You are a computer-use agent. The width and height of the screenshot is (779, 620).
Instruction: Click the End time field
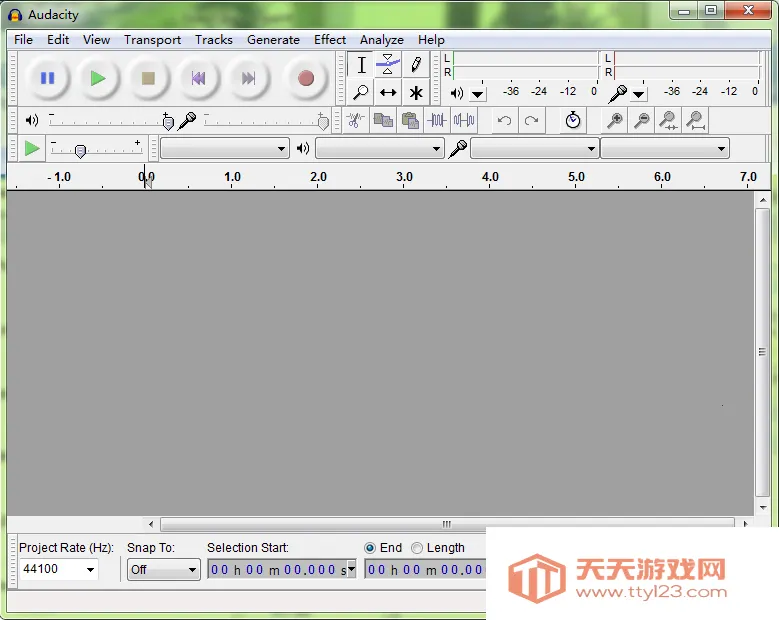pyautogui.click(x=425, y=570)
